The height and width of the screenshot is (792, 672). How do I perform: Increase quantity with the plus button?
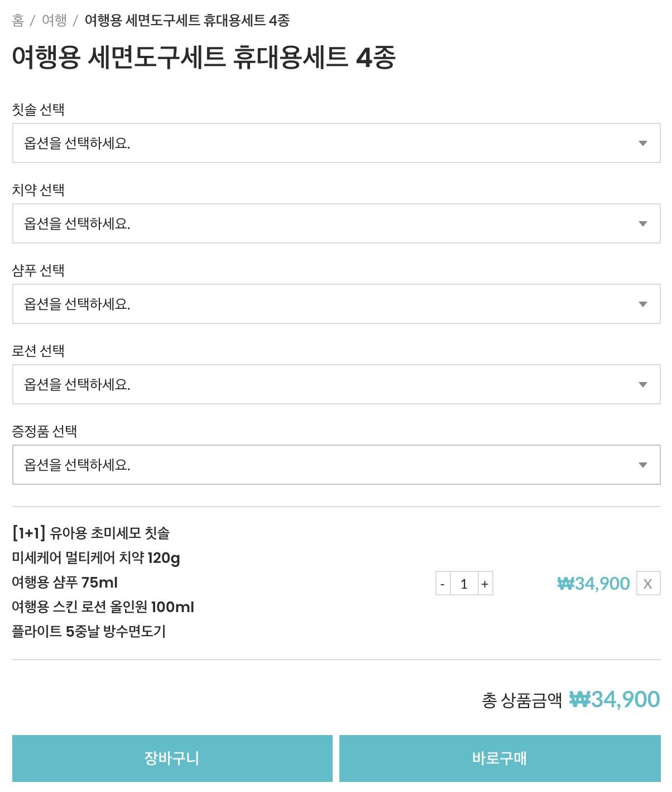[485, 584]
